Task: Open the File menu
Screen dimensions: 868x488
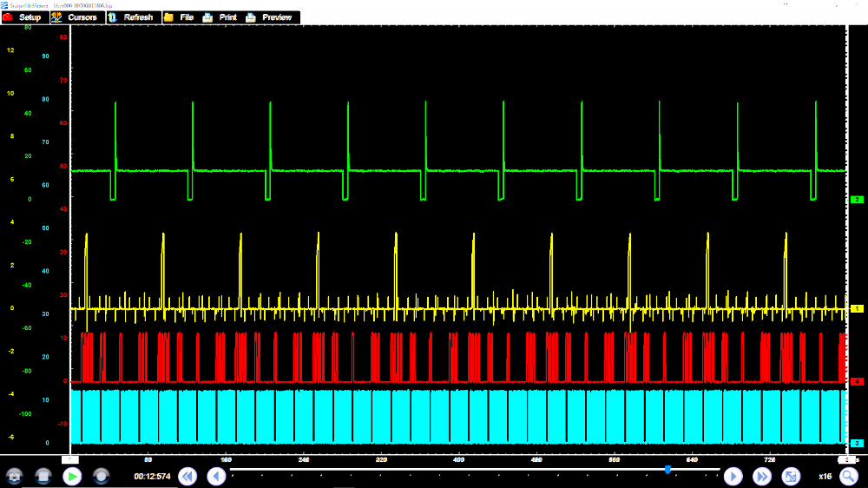Action: pyautogui.click(x=179, y=17)
